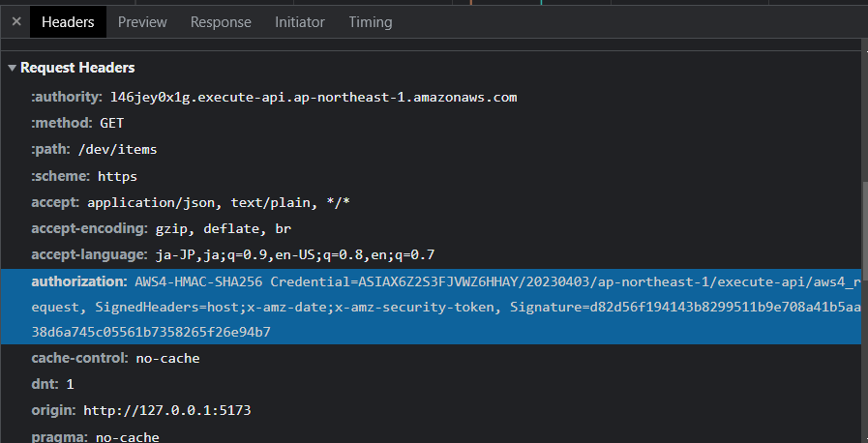Select the accept-language header row
Image resolution: width=868 pixels, height=443 pixels.
pyautogui.click(x=232, y=255)
